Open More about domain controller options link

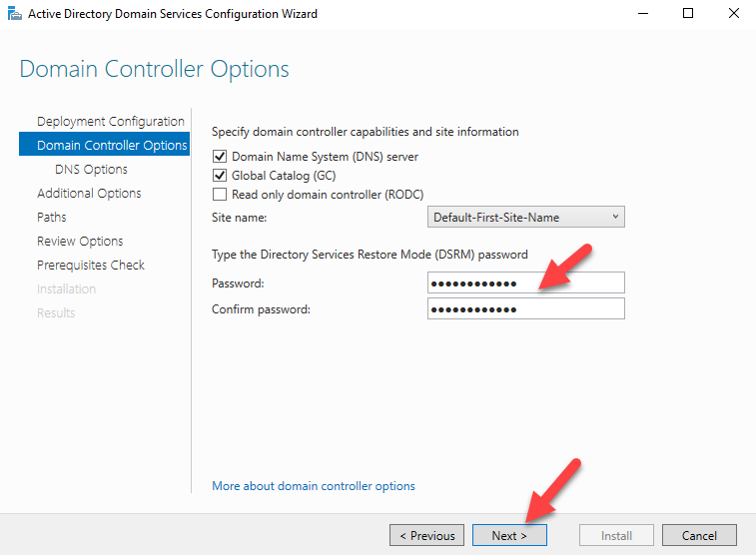pos(314,486)
